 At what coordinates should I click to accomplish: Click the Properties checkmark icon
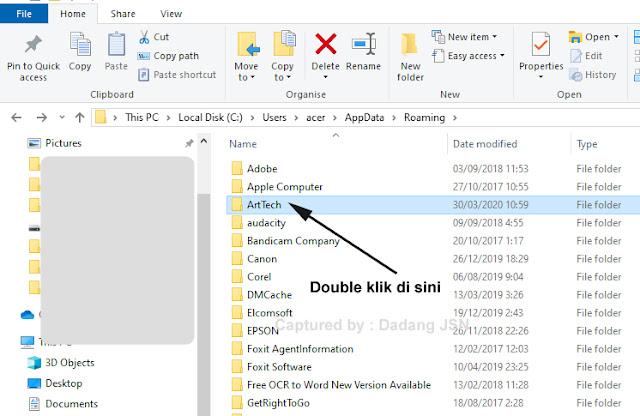pyautogui.click(x=540, y=44)
